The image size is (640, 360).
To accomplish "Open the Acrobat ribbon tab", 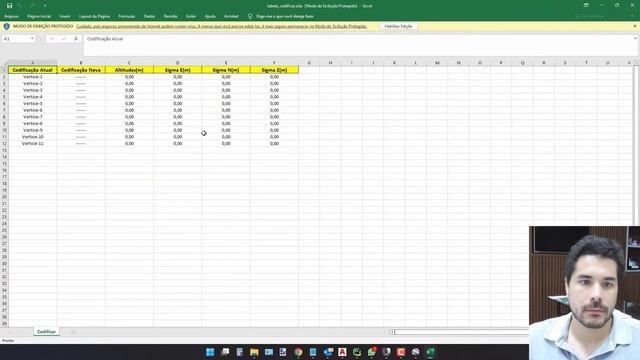I will [x=231, y=16].
